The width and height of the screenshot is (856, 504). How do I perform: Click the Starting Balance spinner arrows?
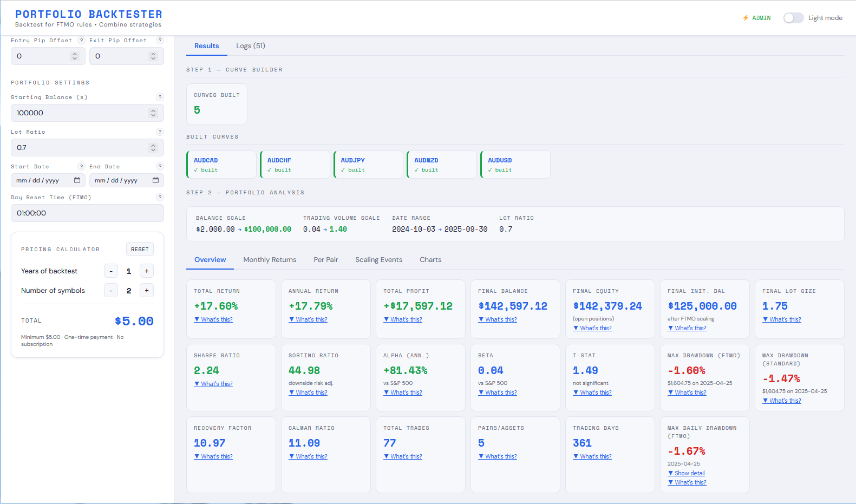coord(153,113)
